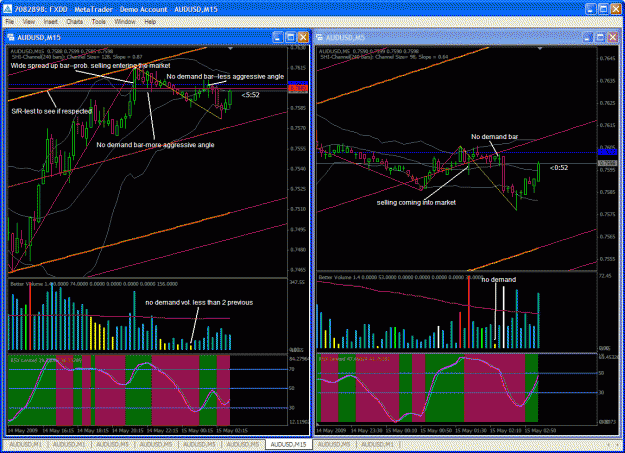Image resolution: width=625 pixels, height=453 pixels.
Task: Click the 0.7510 price on M15 chart axis
Action: (x=298, y=209)
